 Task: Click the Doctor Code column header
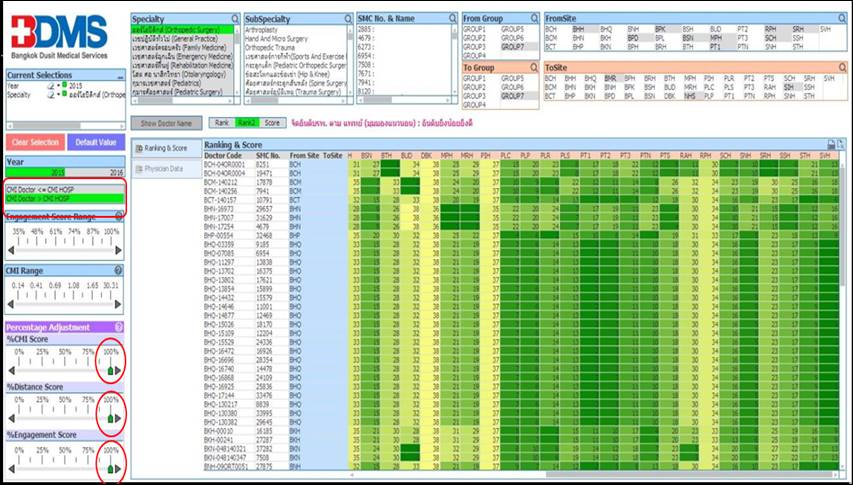[223, 156]
